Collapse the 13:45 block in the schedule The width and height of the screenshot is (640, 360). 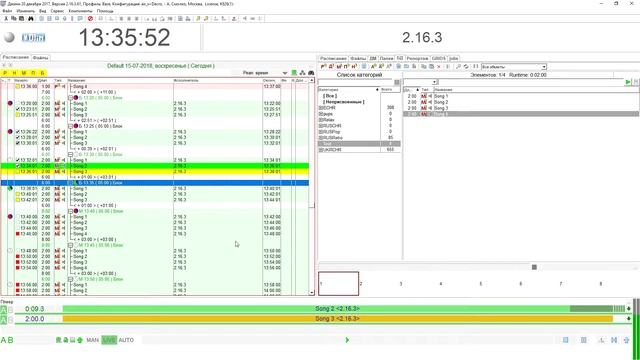[x=71, y=245]
